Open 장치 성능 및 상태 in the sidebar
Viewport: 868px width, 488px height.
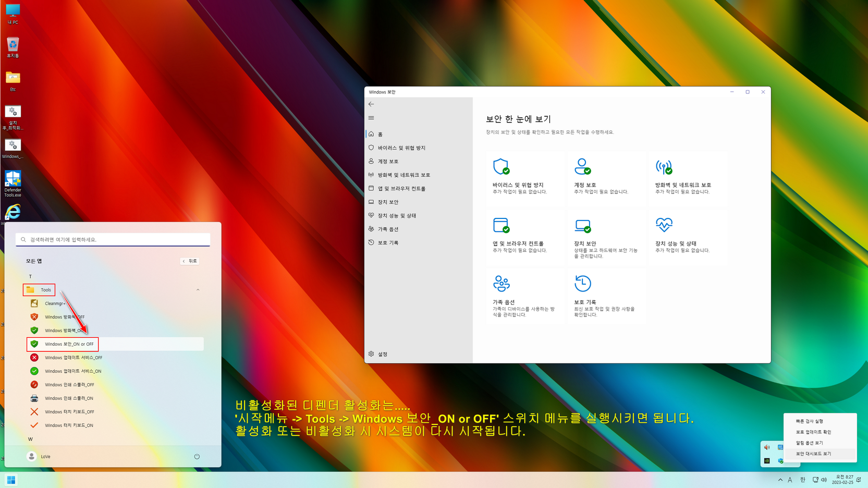419,215
